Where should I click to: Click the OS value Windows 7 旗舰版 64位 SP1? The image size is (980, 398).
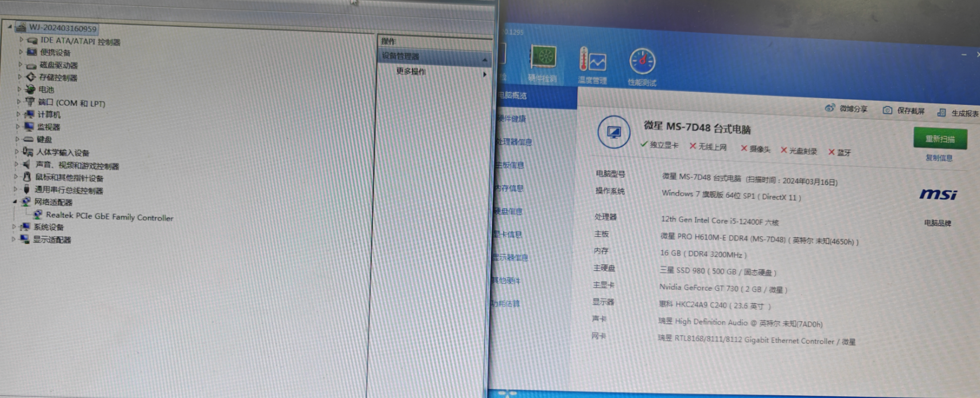coord(731,195)
